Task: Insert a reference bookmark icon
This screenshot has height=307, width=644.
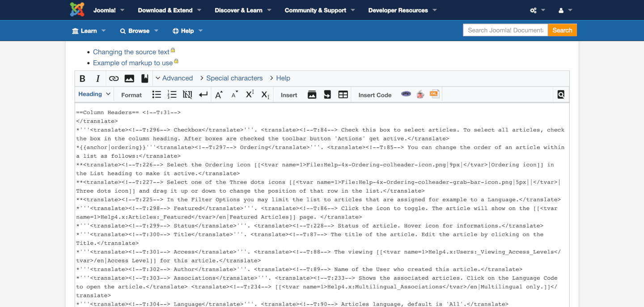Action: pos(144,79)
